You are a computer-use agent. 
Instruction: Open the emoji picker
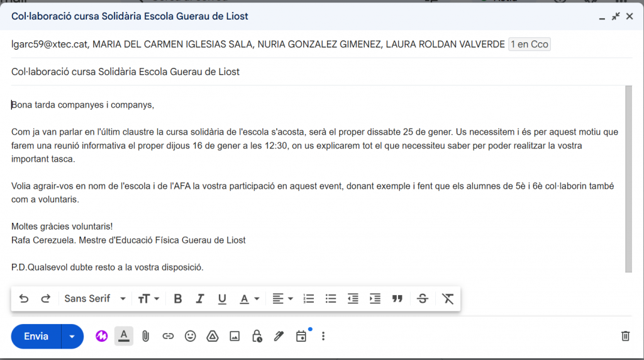190,336
